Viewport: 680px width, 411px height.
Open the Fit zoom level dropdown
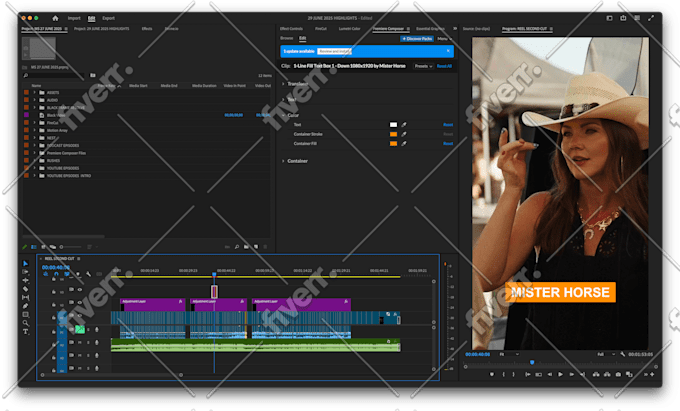(x=507, y=354)
